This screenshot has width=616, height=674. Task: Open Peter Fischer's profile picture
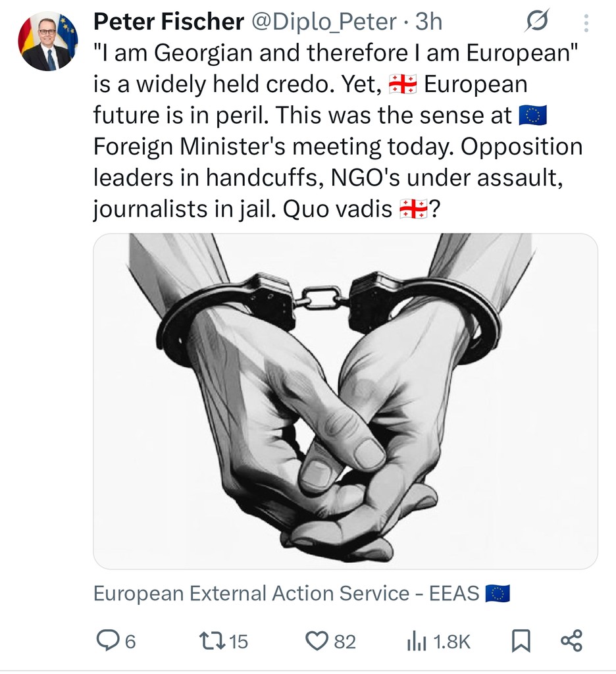tap(47, 41)
